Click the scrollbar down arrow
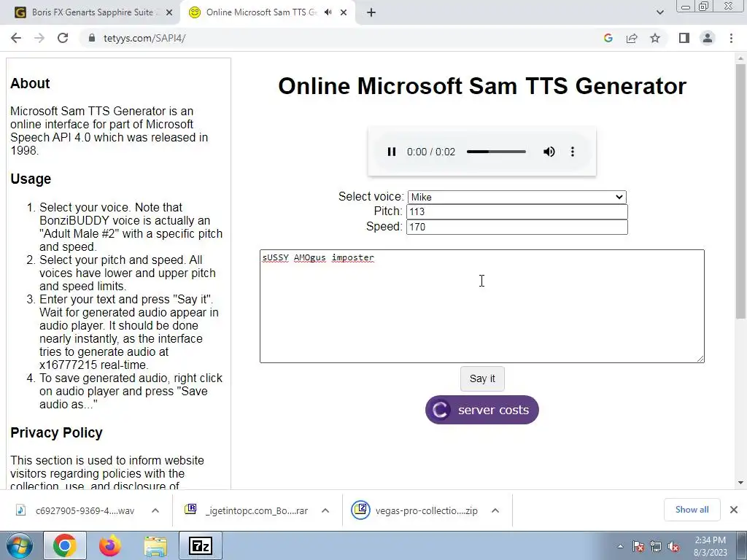The width and height of the screenshot is (747, 560). click(740, 483)
